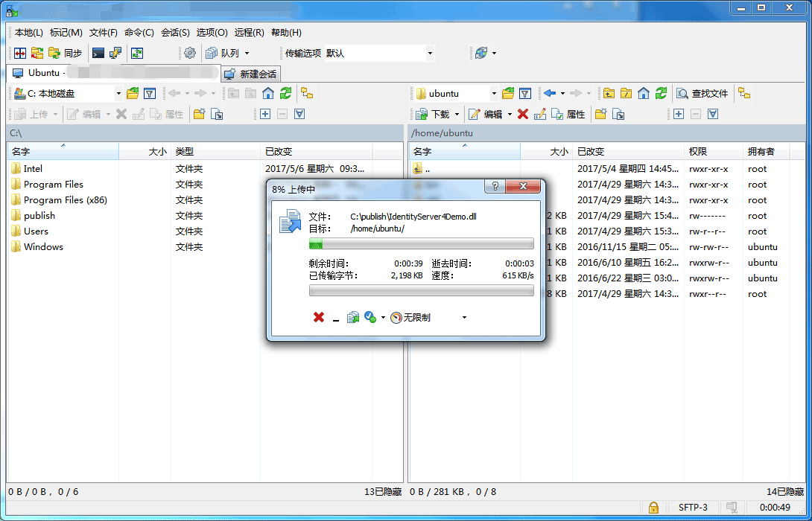Click the file upload progress bar
The image size is (812, 521).
(x=421, y=244)
